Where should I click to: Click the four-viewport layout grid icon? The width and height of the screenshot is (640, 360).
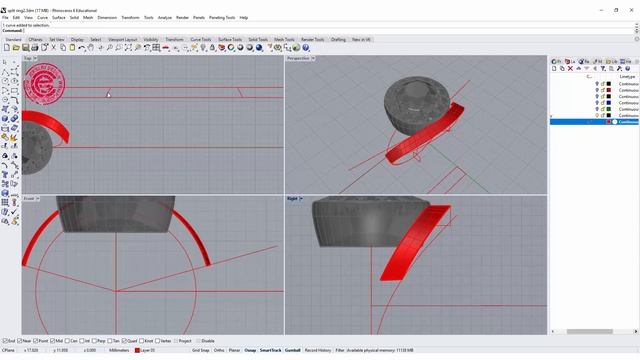156,48
